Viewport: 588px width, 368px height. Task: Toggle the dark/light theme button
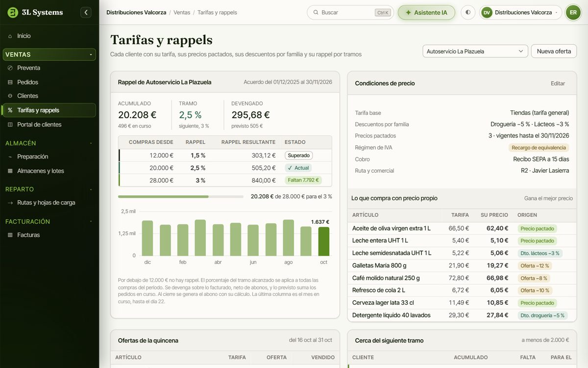[468, 12]
